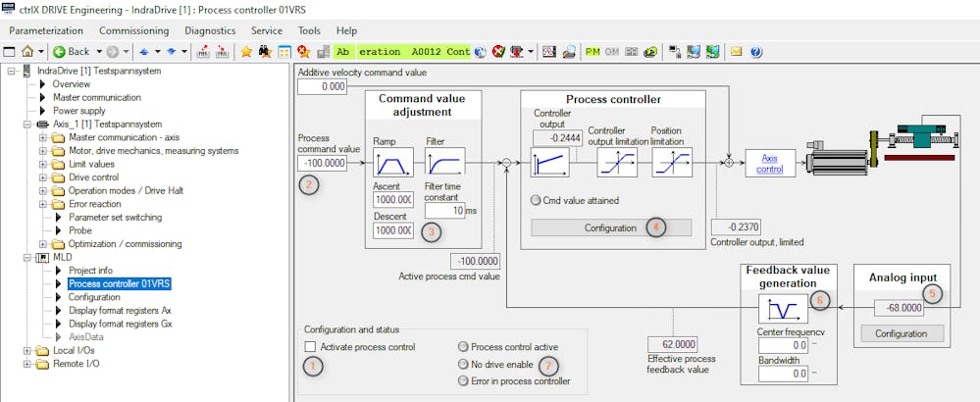980x402 pixels.
Task: Click the yellow star favorites icon
Action: [x=246, y=51]
